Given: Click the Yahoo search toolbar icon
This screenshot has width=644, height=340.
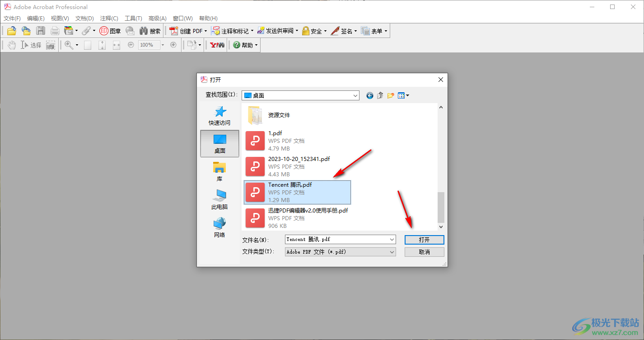Looking at the screenshot, I should 217,45.
